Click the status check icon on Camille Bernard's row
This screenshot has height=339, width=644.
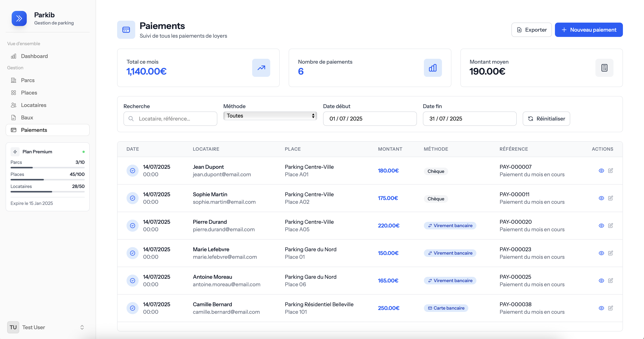click(133, 308)
